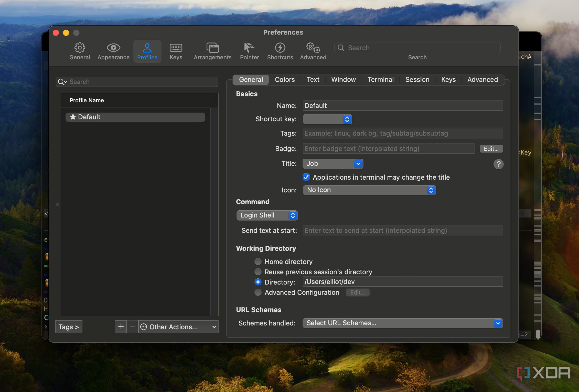
Task: Switch to the Session tab
Action: click(417, 80)
